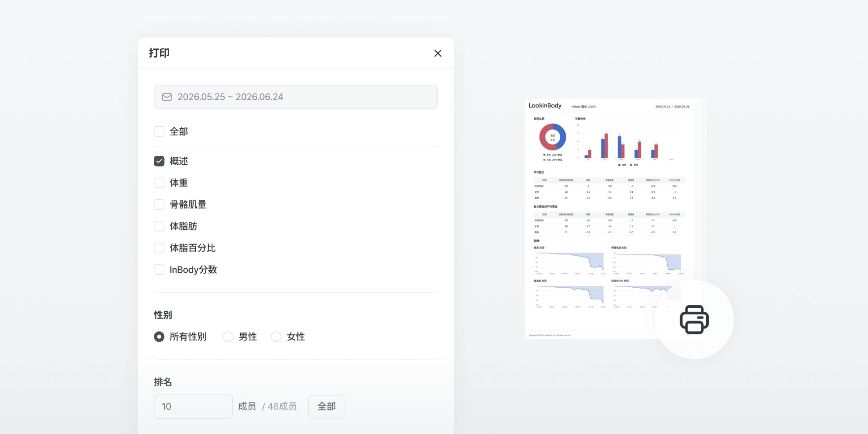868x434 pixels.
Task: Close the 打印 print dialog
Action: coord(438,53)
